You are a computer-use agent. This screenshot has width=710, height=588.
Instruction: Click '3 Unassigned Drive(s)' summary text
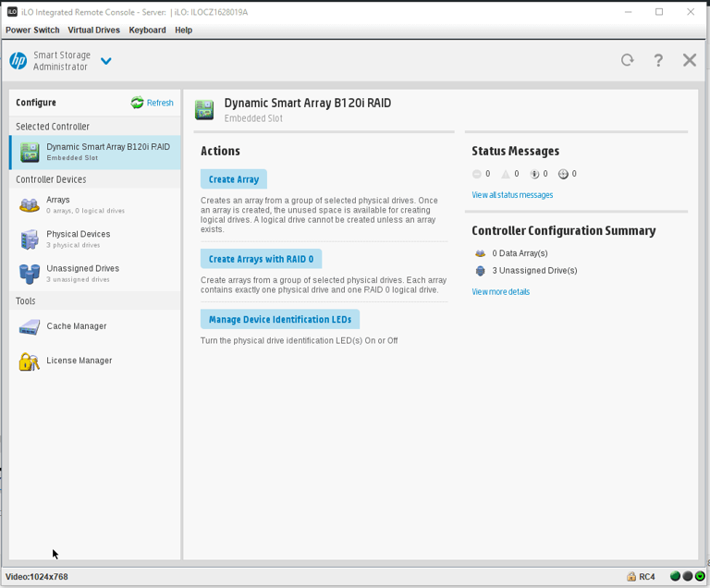pos(534,271)
